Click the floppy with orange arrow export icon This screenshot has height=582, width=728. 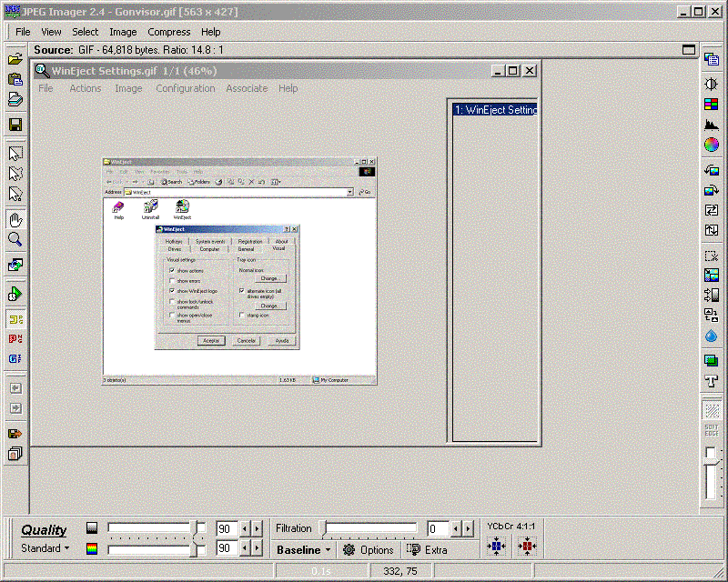click(x=15, y=434)
